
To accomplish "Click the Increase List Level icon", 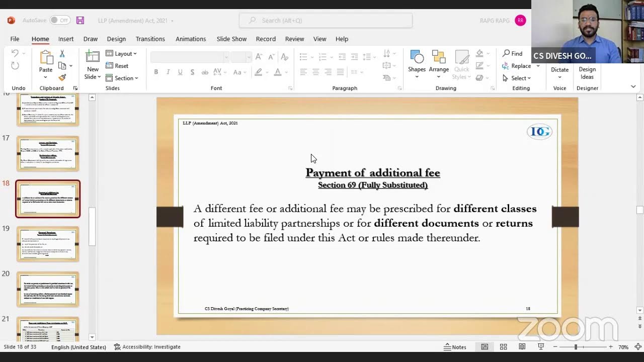I will point(355,57).
